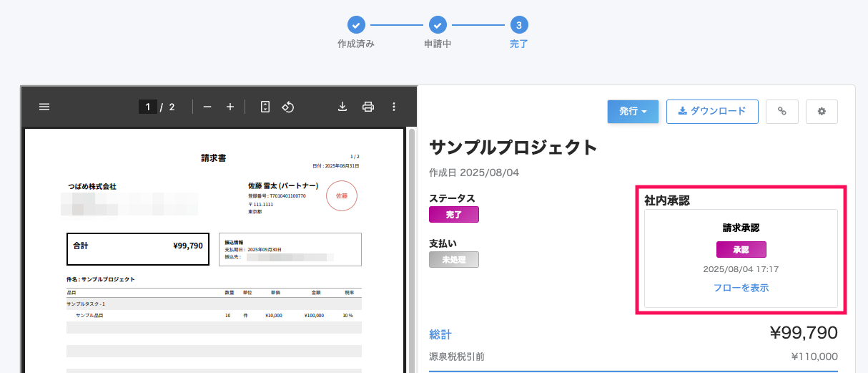The height and width of the screenshot is (373, 868).
Task: Print the invoice using the printer icon
Action: click(368, 107)
